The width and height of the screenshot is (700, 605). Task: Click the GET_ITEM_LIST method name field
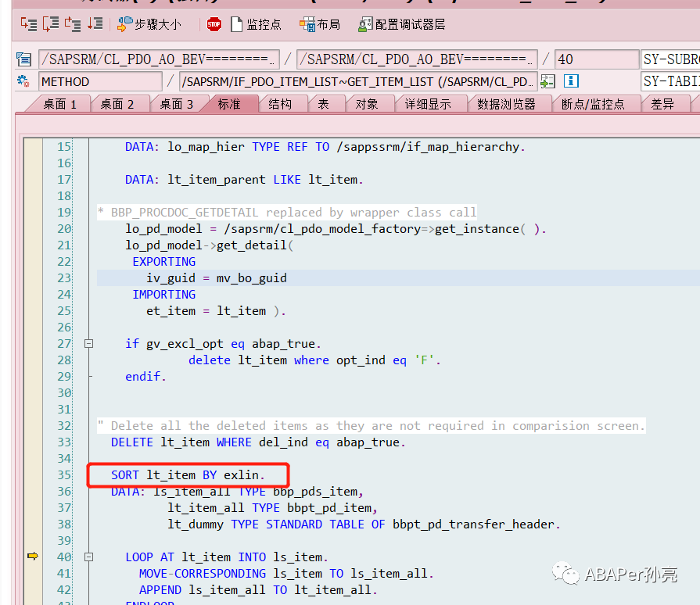click(358, 81)
